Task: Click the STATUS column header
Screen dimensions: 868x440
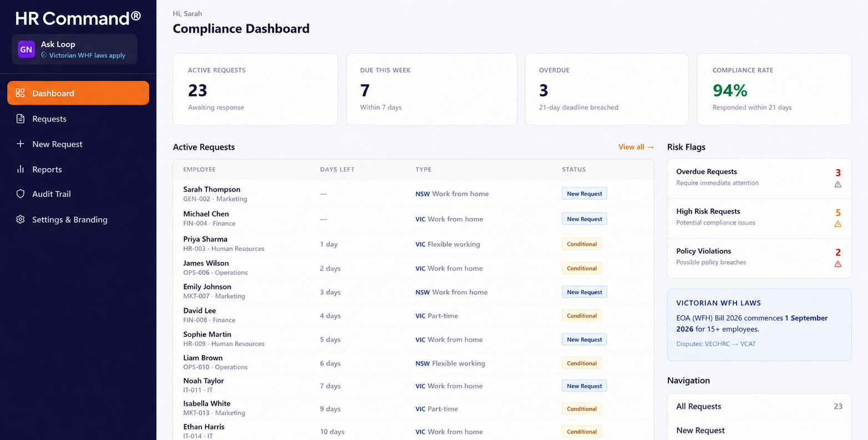Action: [573, 169]
